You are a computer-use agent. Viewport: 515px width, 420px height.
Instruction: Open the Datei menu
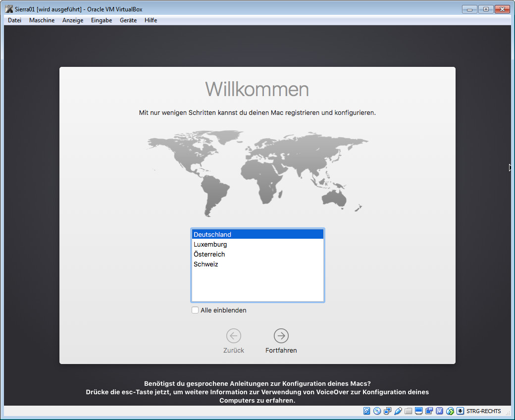point(15,20)
